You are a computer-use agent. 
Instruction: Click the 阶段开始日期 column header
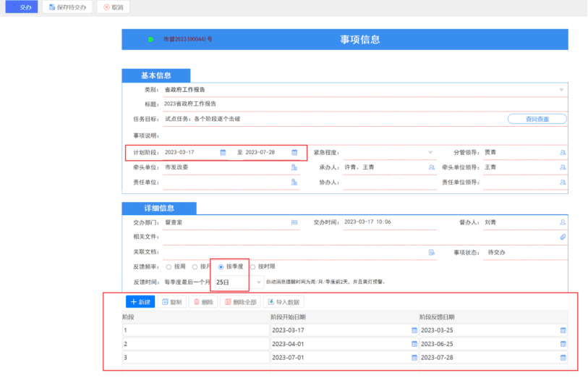coord(288,317)
